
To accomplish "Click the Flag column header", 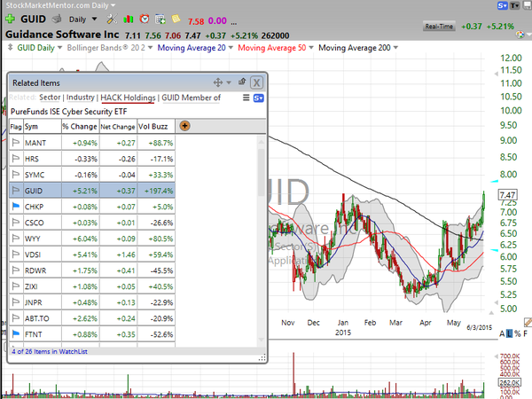I will 16,127.
